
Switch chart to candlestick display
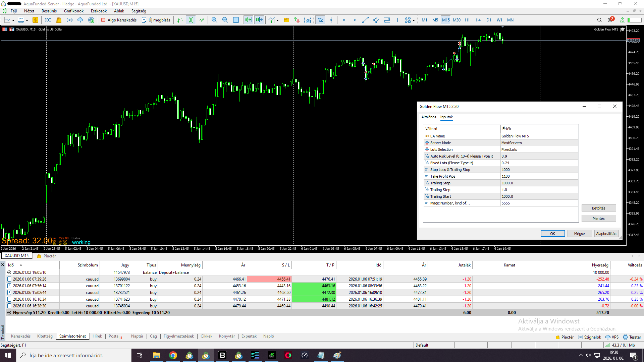[x=191, y=20]
